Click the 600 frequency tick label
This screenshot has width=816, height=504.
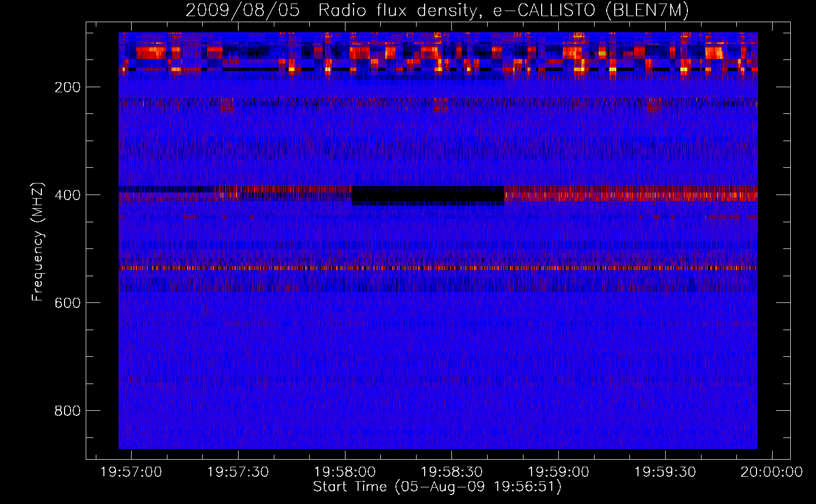(x=68, y=303)
